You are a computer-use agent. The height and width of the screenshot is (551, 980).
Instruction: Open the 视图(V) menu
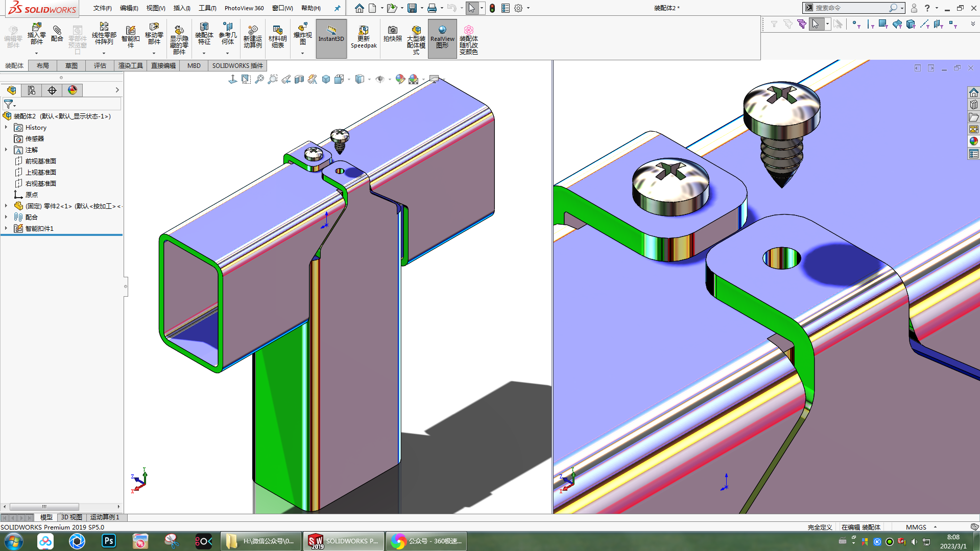[156, 8]
